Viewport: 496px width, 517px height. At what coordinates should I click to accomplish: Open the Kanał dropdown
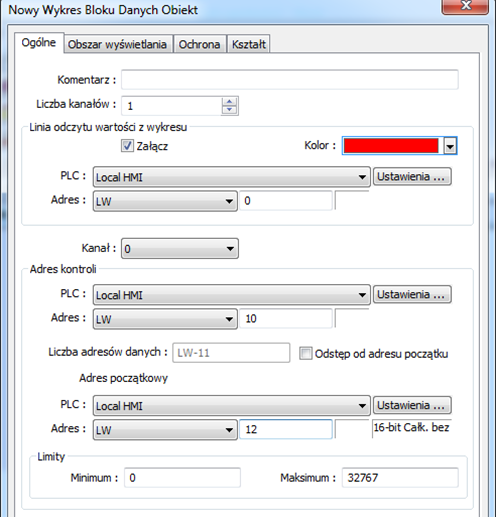(x=180, y=249)
